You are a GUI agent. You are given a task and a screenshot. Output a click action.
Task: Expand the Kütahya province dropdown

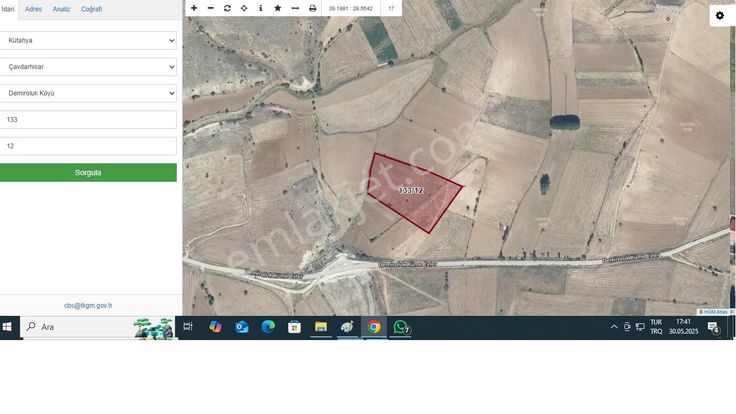pos(88,40)
